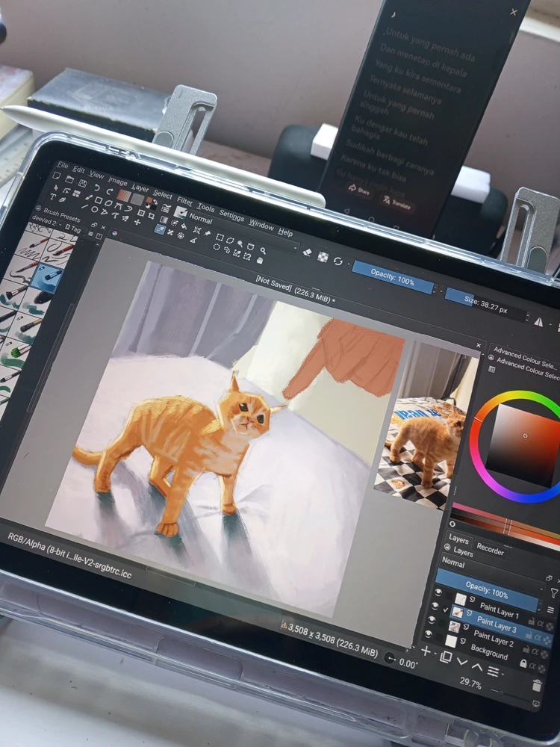This screenshot has width=560, height=747.
Task: Toggle Preserve Alpha checkerboard icon in toolbar
Action: (323, 257)
